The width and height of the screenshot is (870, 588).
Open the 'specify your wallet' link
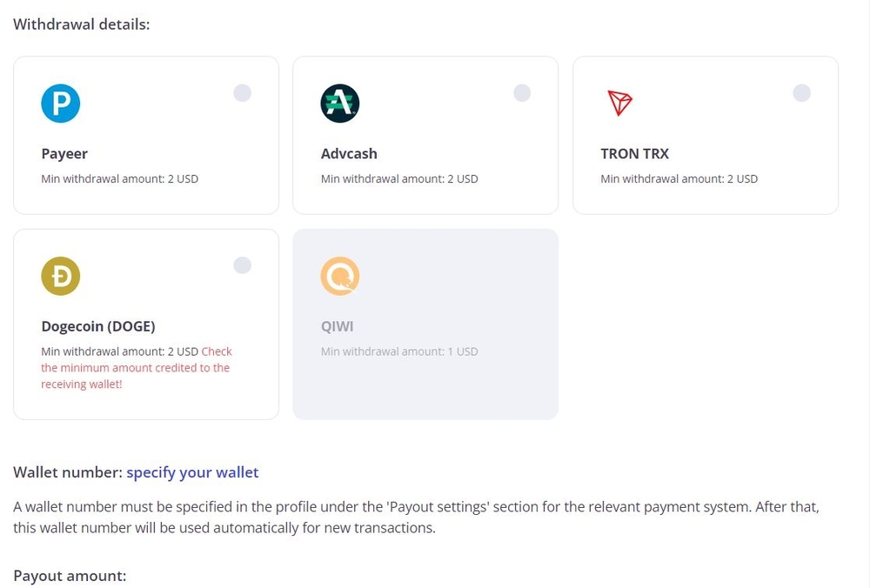click(x=192, y=472)
